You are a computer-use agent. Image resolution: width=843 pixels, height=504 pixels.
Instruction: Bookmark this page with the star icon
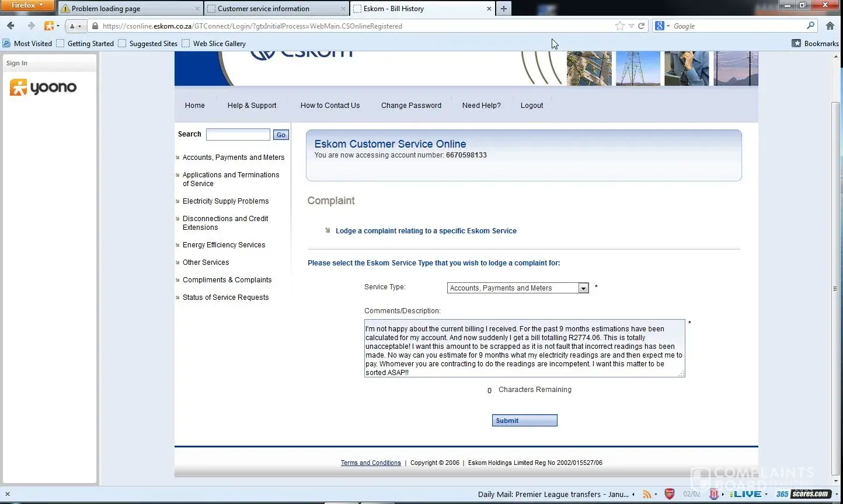(x=619, y=26)
